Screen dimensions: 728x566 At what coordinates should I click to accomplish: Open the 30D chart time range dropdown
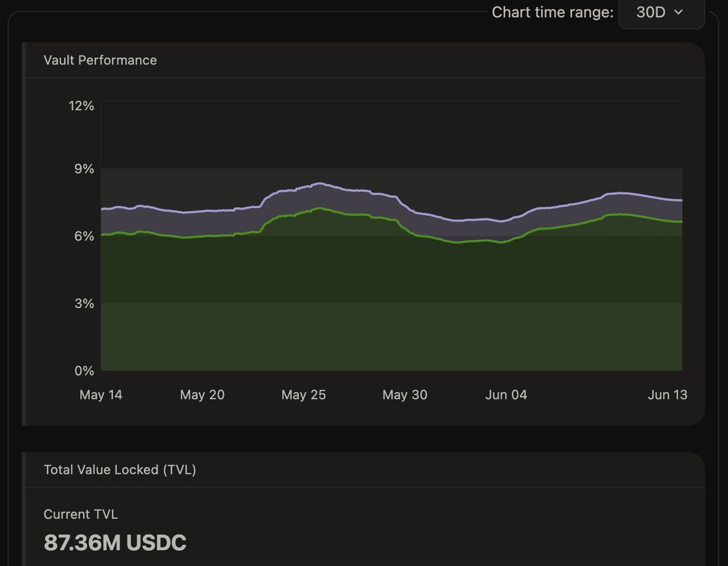tap(661, 12)
